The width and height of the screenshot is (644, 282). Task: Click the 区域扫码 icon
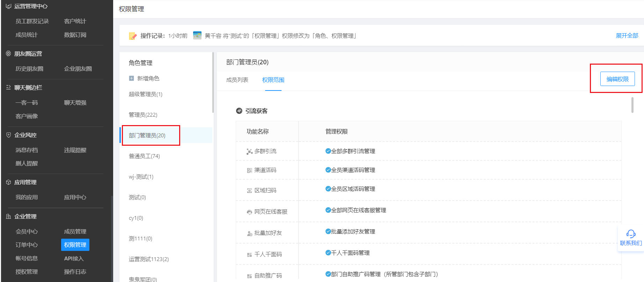pos(249,190)
